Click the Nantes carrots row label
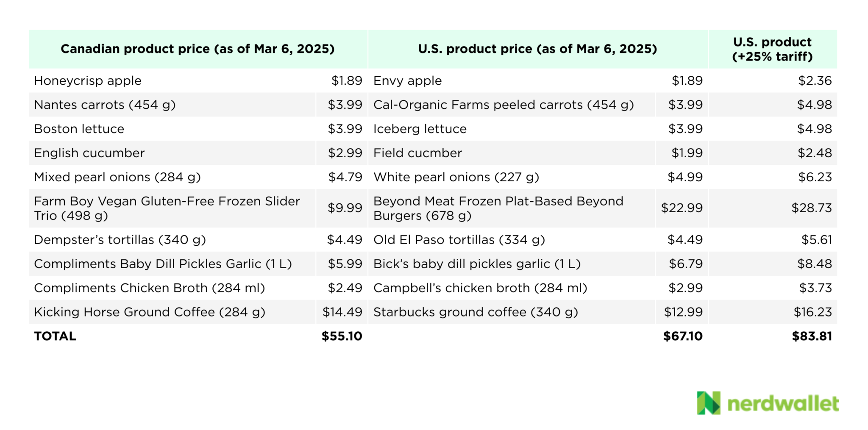 point(105,105)
